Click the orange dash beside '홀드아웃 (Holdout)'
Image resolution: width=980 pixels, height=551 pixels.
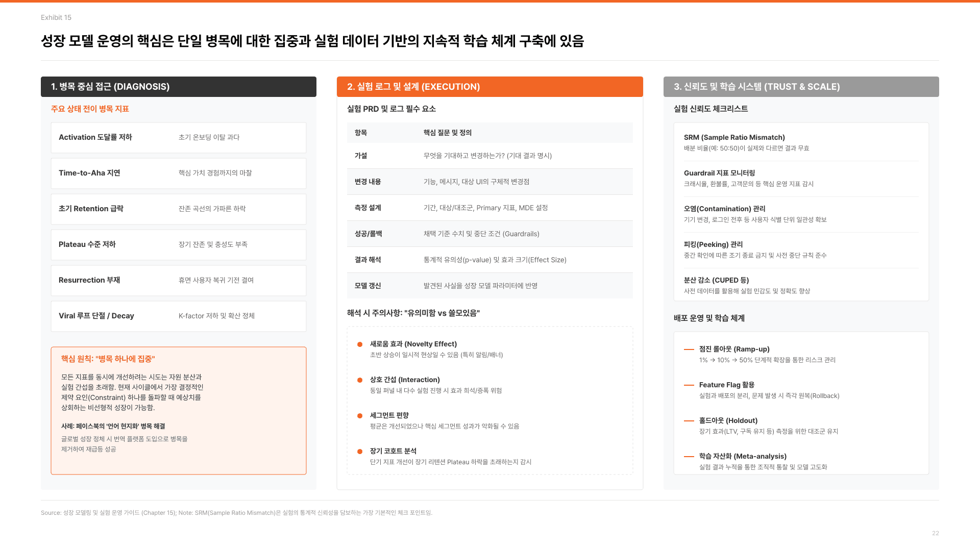coord(689,421)
